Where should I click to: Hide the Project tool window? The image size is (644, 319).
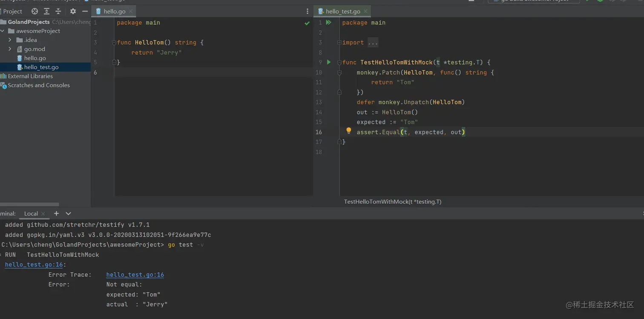[85, 11]
